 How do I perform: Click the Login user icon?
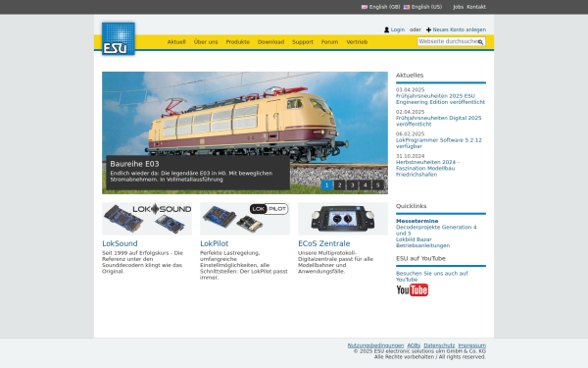pos(387,29)
